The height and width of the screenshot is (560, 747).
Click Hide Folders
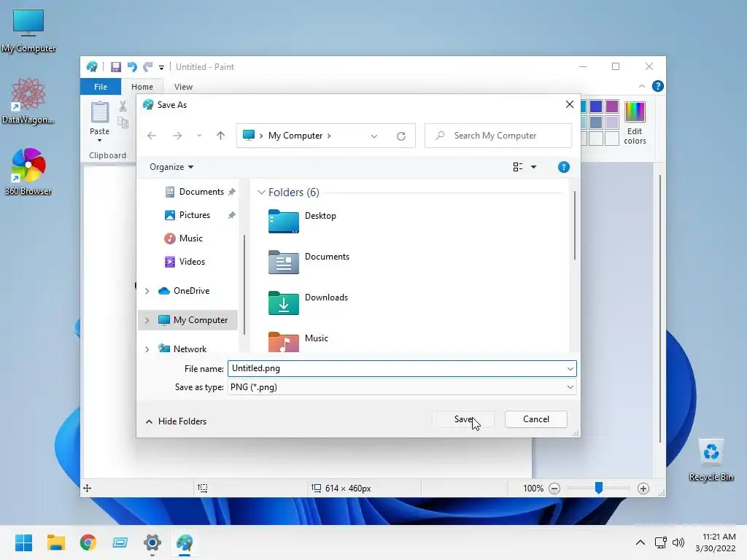pos(176,421)
